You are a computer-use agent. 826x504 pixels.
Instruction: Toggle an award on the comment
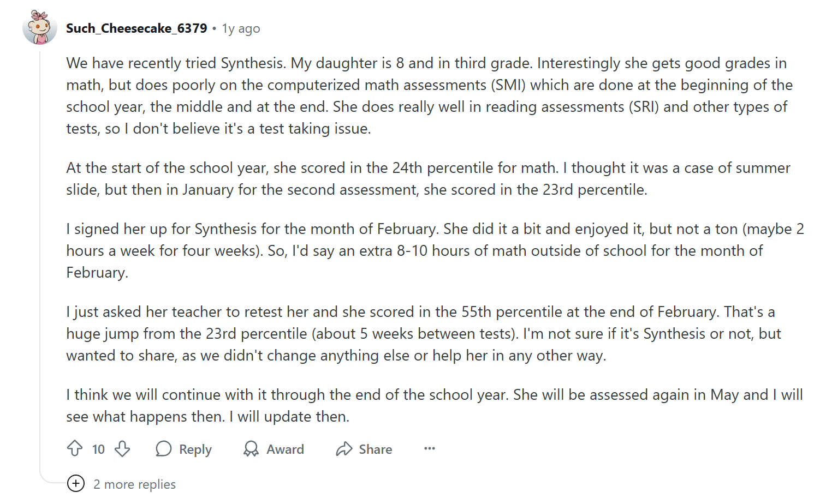pyautogui.click(x=274, y=448)
